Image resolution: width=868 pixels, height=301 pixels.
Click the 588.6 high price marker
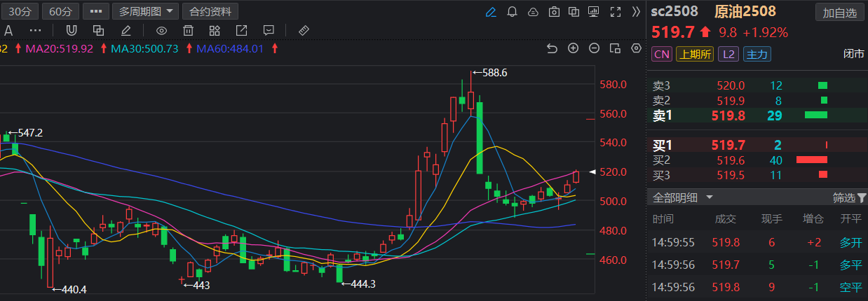(x=490, y=72)
